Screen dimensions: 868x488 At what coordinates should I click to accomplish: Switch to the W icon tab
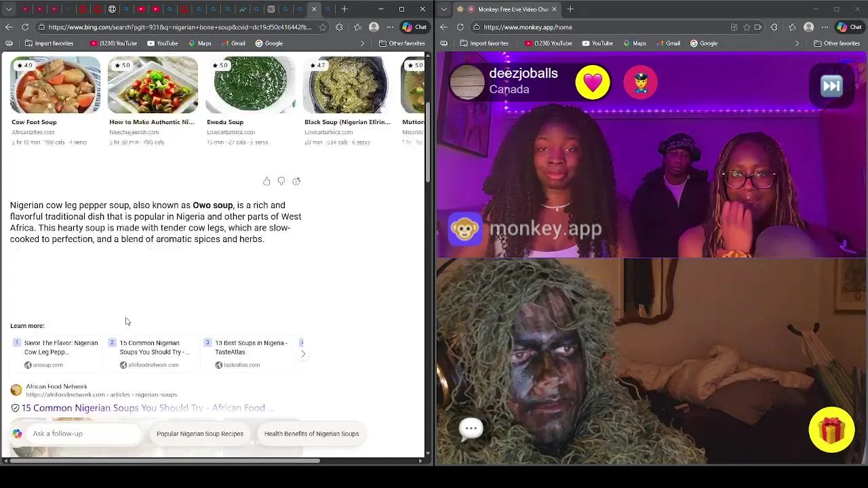[271, 9]
